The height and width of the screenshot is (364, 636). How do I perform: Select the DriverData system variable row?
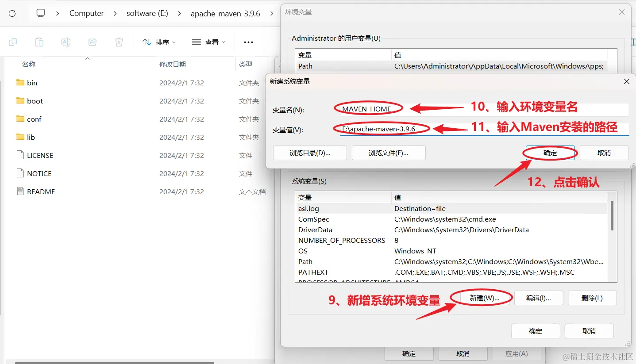click(451, 230)
